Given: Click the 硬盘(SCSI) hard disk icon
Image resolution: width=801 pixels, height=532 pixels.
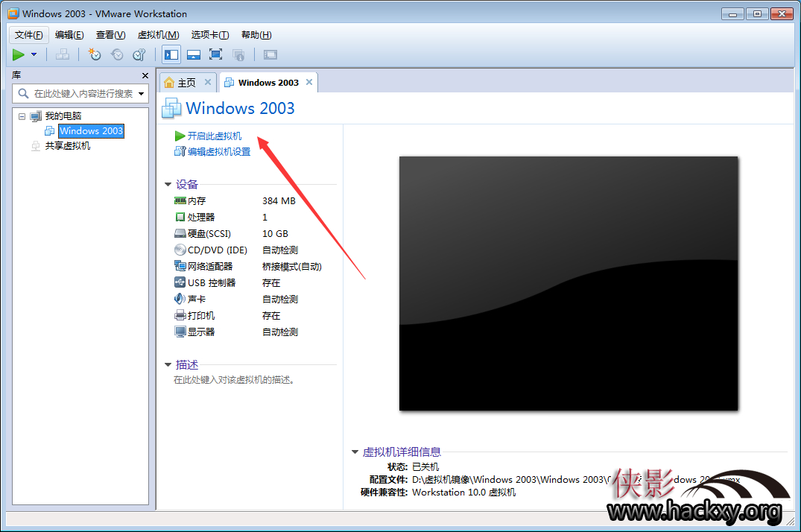Looking at the screenshot, I should click(x=180, y=233).
